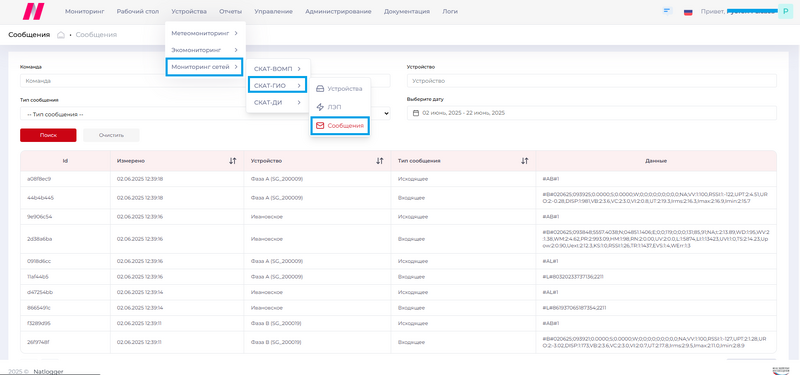The height and width of the screenshot is (375, 800).
Task: Open Рабочий стол top menu
Action: point(138,11)
